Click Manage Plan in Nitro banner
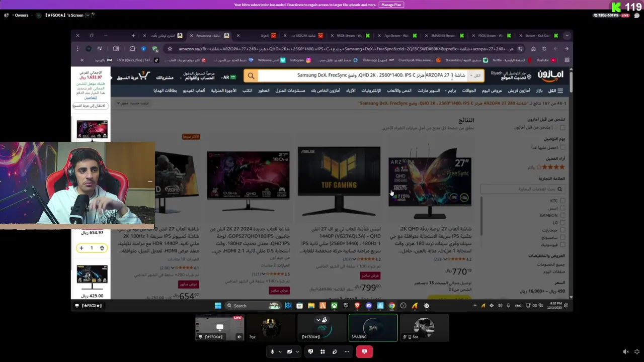644x362 pixels. (391, 5)
